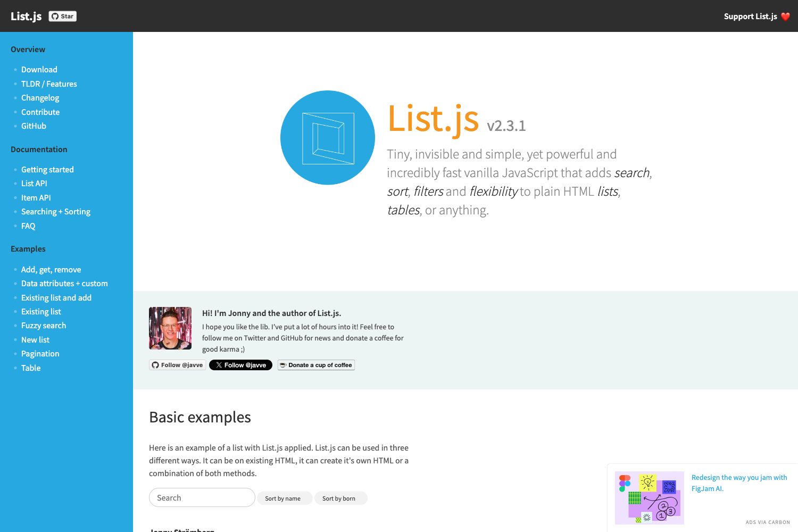Click the blue List.js logo circle

pyautogui.click(x=327, y=137)
